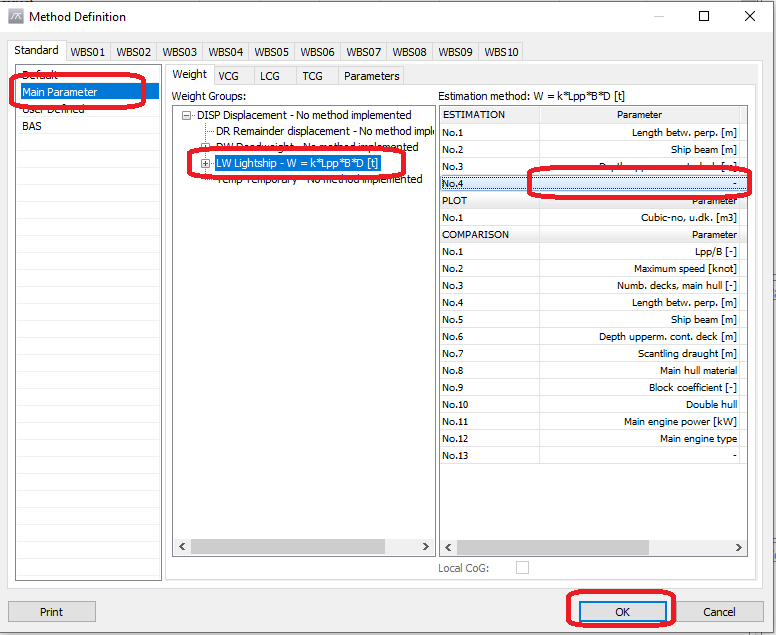Image resolution: width=776 pixels, height=635 pixels.
Task: Click the left arrow of the tree's horizontal scrollbar
Action: (x=181, y=547)
